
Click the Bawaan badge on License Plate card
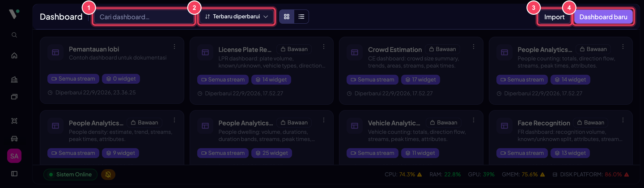294,49
